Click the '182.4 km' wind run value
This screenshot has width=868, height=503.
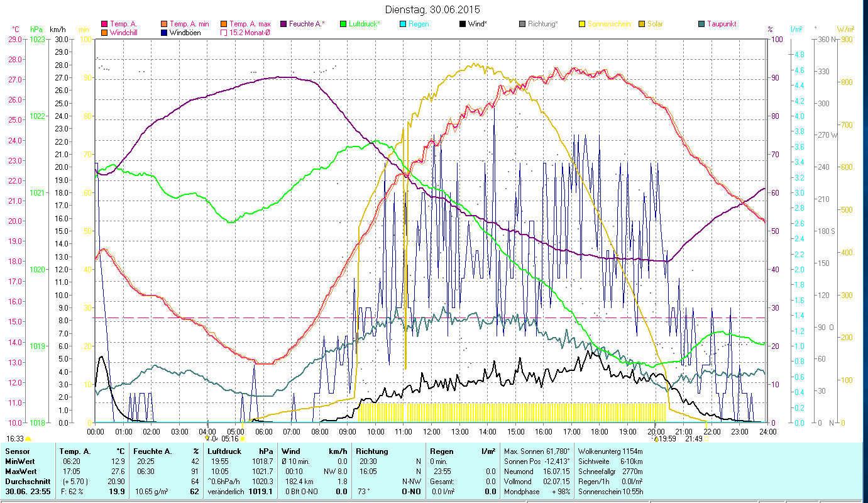coord(299,482)
